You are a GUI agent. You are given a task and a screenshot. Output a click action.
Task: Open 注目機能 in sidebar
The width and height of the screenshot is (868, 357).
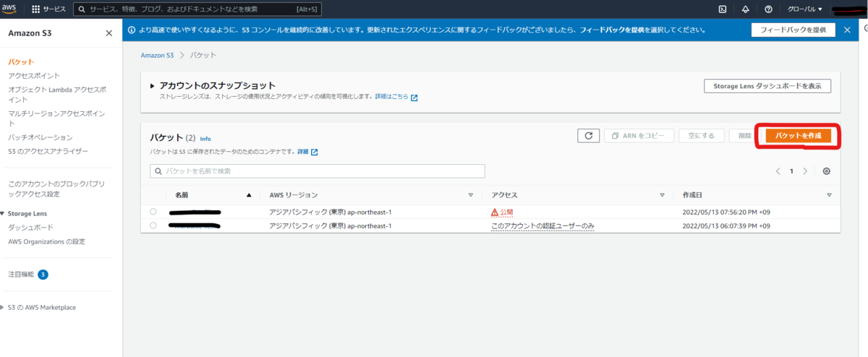21,275
